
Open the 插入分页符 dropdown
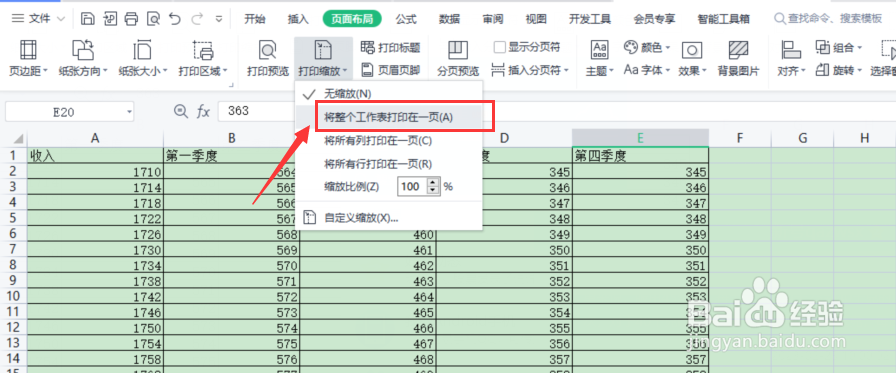click(x=531, y=70)
